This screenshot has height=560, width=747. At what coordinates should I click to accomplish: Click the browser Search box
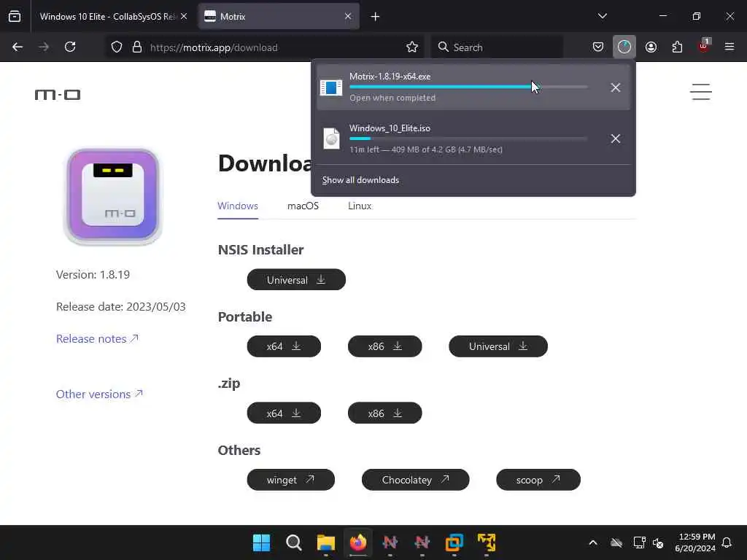click(497, 47)
